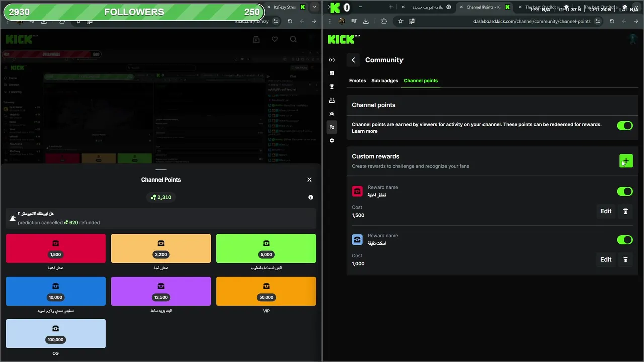Reload the dashboard.kick.com page
The image size is (644, 362).
click(x=612, y=21)
